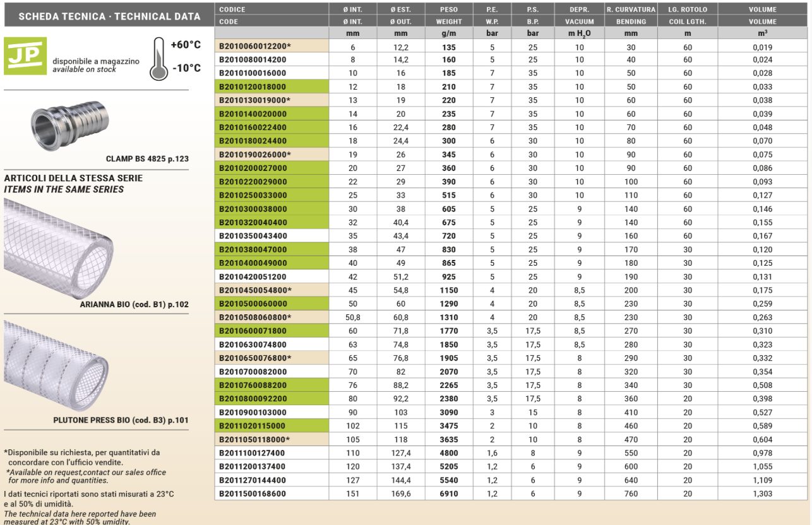This screenshot has height=525, width=812.
Task: Open the CLAMP BS 4825 p.123 reference
Action: pos(146,160)
